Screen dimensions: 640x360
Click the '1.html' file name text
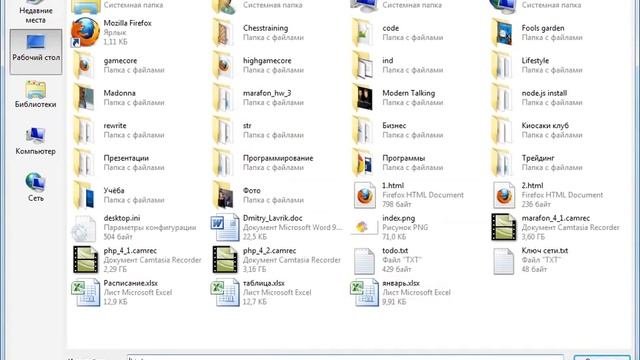tap(393, 186)
